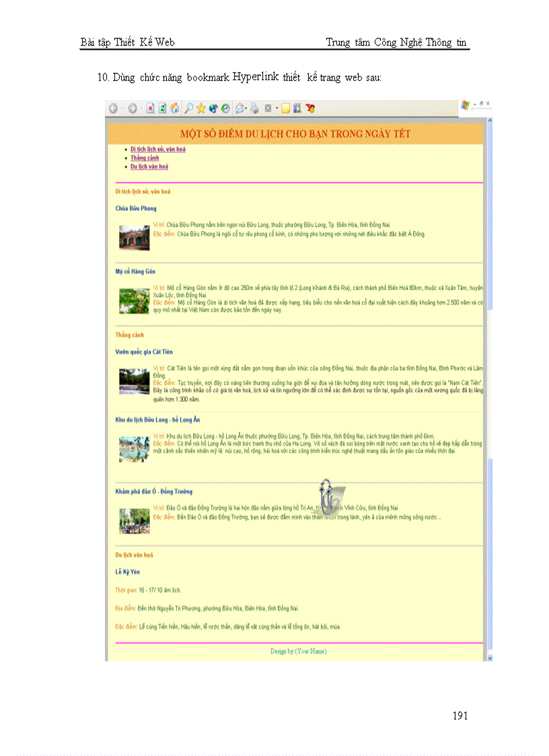Image resolution: width=549 pixels, height=756 pixels.
Task: Print the page using the printer icon
Action: coord(255,108)
